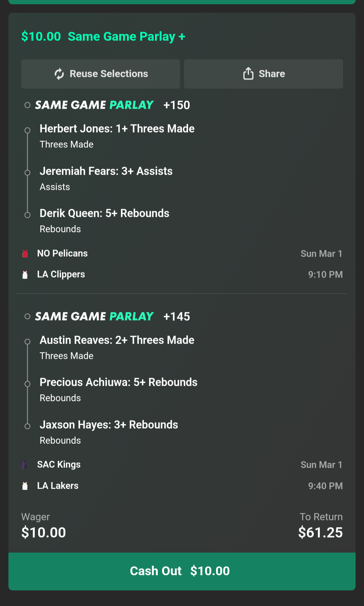Select the Austin Reaves 2+ Threes Made leg
The width and height of the screenshot is (364, 606).
point(117,340)
